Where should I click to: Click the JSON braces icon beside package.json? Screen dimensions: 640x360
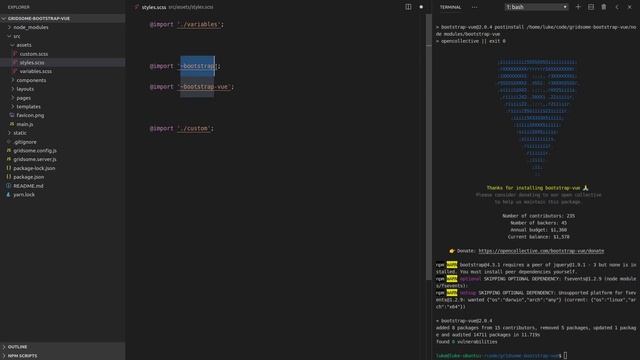pyautogui.click(x=9, y=177)
